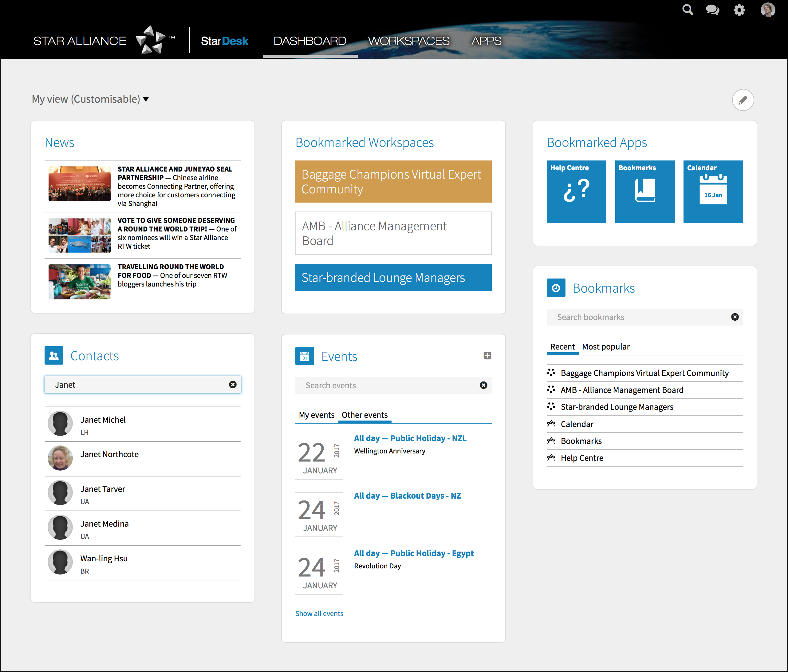
Task: Open the Bookmarks app tile
Action: tap(644, 192)
